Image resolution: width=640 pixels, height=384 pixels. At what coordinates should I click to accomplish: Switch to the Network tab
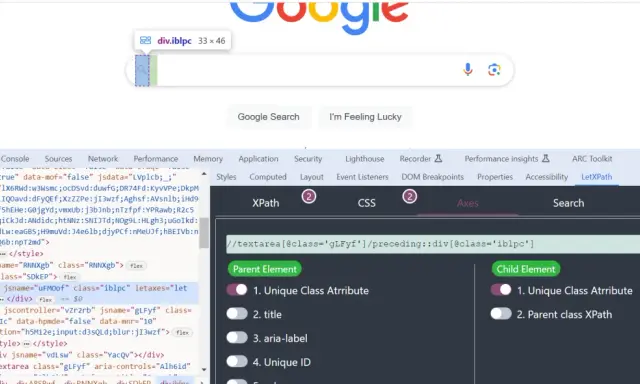[103, 159]
